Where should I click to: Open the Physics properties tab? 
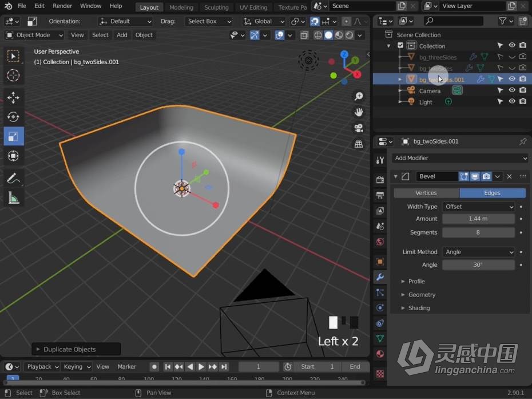pos(380,307)
